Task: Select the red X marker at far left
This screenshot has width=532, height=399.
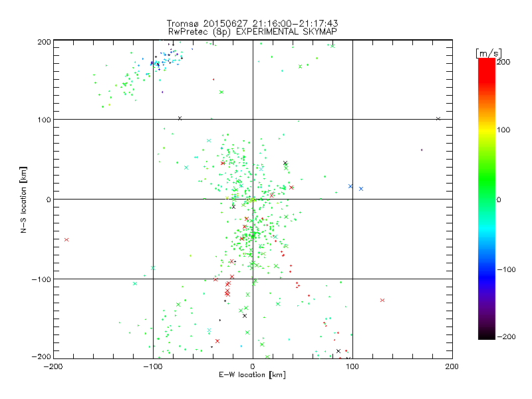Action: click(x=66, y=239)
